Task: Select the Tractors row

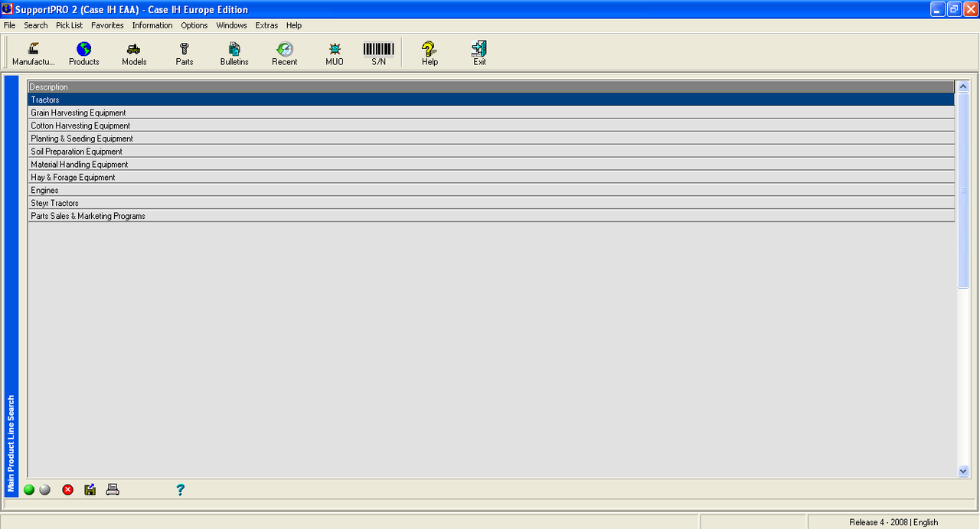Action: click(491, 100)
